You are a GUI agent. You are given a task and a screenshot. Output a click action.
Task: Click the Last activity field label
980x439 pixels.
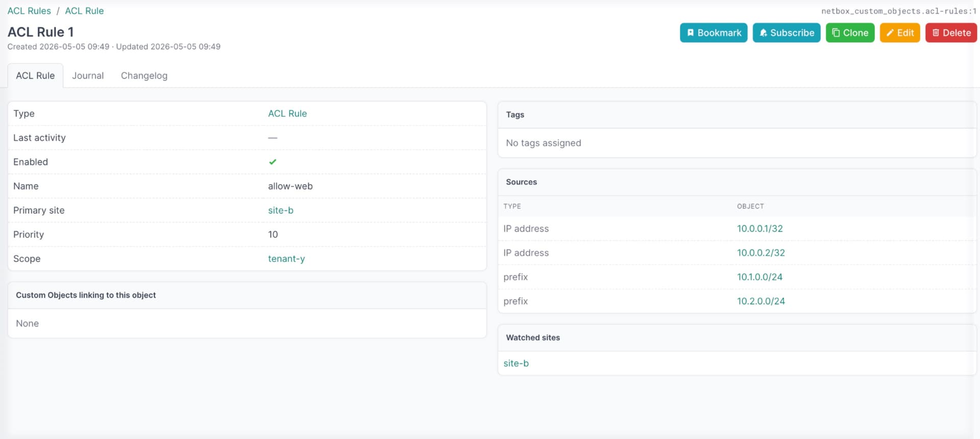tap(39, 138)
